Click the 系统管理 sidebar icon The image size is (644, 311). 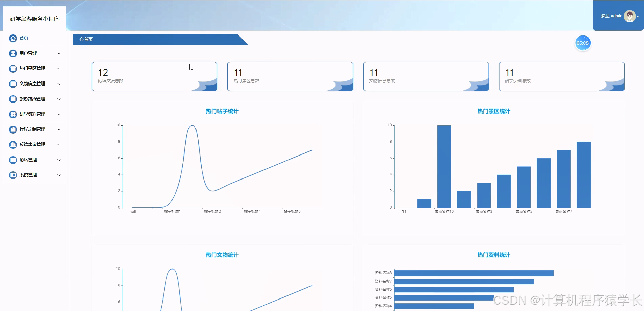tap(13, 175)
